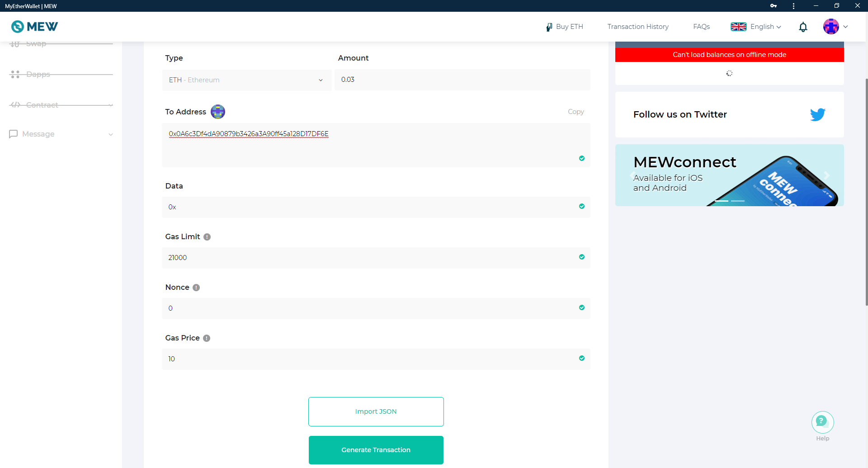Expand the account menu chevron
This screenshot has height=468, width=868.
845,27
